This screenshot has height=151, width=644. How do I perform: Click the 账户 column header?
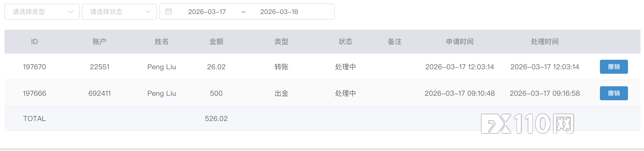pyautogui.click(x=99, y=41)
